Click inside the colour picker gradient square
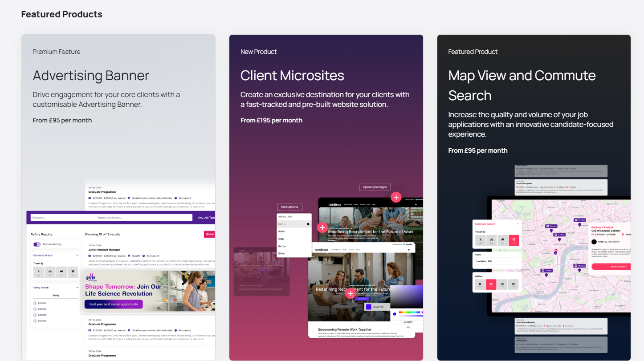644x361 pixels. pyautogui.click(x=407, y=297)
